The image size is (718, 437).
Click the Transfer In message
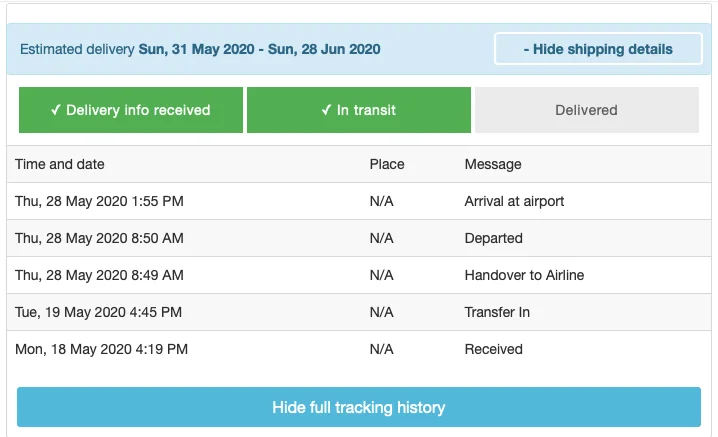point(497,312)
